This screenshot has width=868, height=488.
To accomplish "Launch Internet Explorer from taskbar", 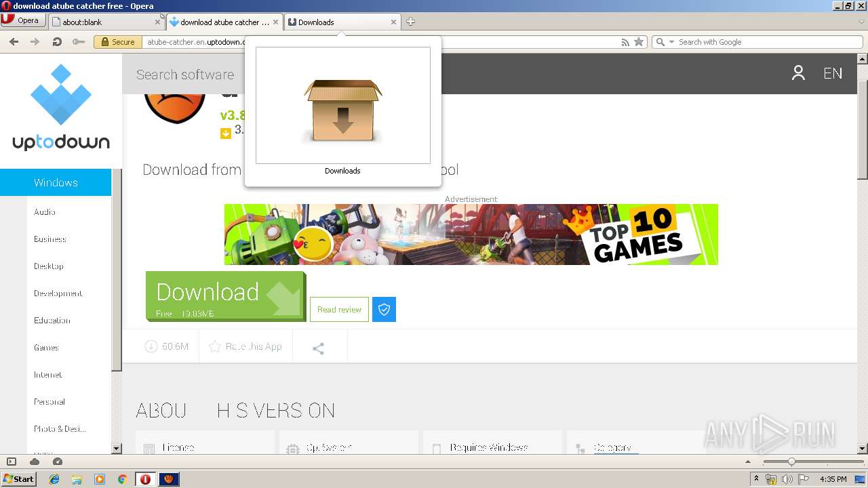I will [x=54, y=479].
